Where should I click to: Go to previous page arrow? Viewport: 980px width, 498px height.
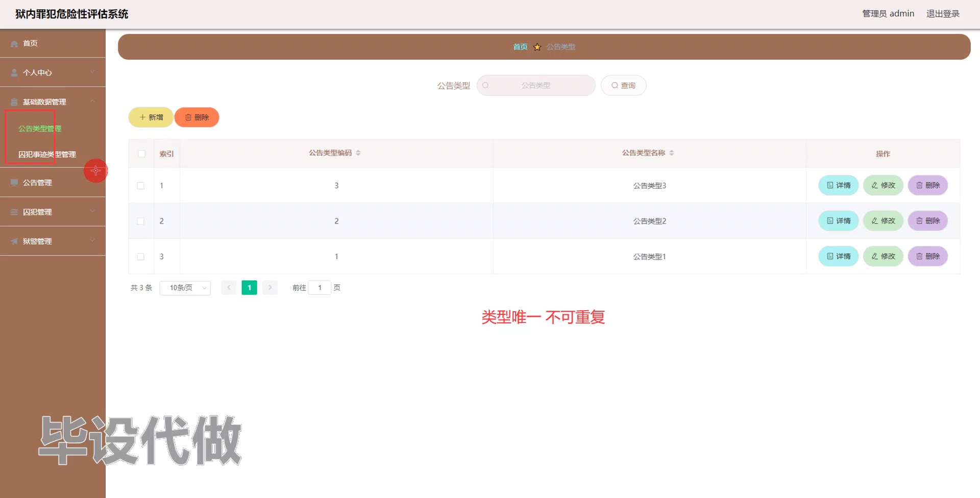pyautogui.click(x=229, y=288)
